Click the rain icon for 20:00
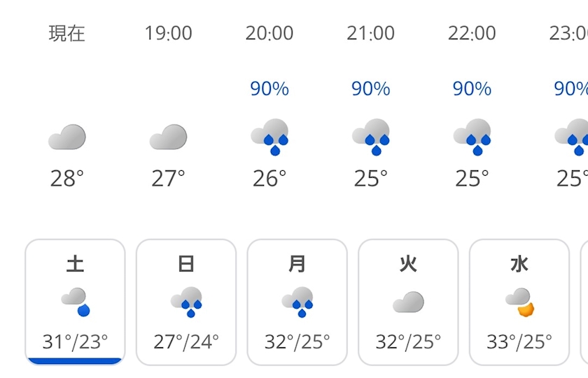 pos(269,136)
